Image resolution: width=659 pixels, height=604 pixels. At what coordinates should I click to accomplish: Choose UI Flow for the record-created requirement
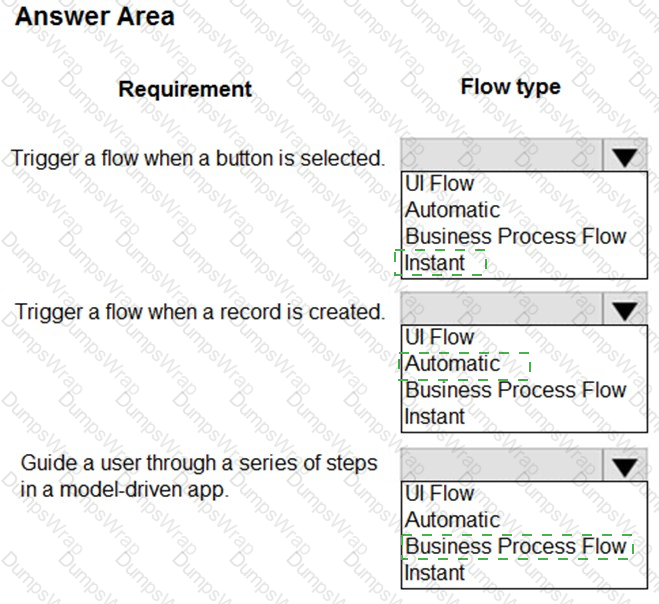pos(439,338)
